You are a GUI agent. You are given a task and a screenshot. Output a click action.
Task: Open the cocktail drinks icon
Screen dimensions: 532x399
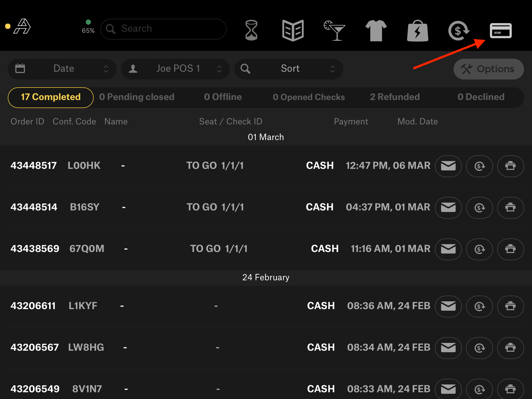pyautogui.click(x=335, y=30)
